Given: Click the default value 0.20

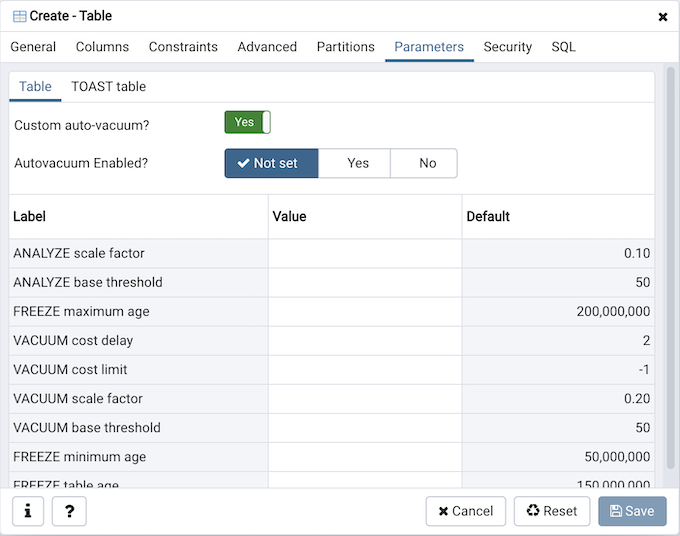Looking at the screenshot, I should (637, 399).
